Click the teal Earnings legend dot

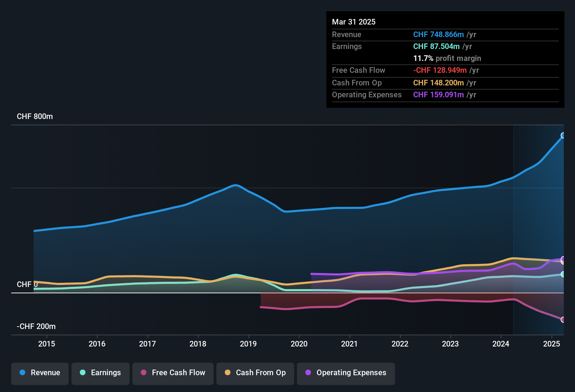pyautogui.click(x=83, y=373)
